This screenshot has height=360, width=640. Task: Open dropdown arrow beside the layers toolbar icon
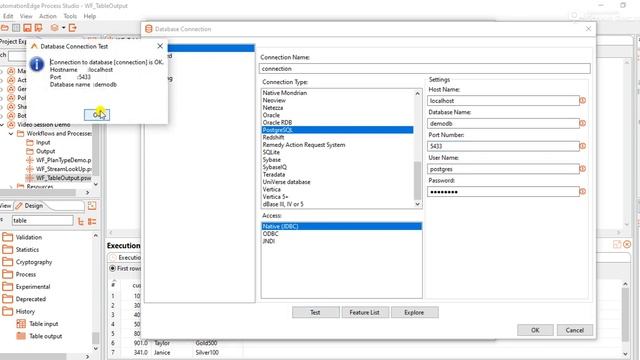[64, 28]
